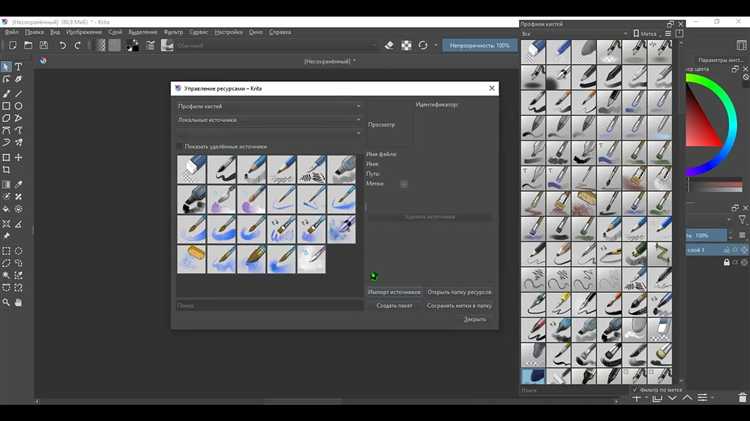Open pattern picker in toolbar
The width and height of the screenshot is (750, 421).
tap(114, 45)
